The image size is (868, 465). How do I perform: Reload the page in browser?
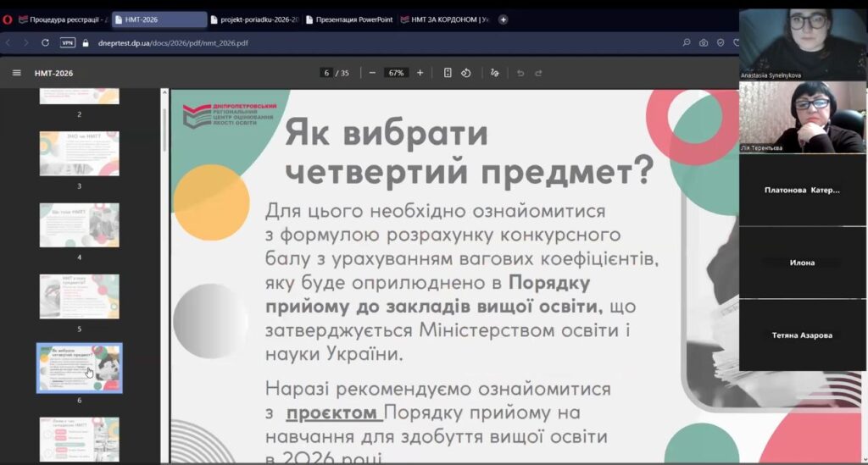tap(44, 42)
